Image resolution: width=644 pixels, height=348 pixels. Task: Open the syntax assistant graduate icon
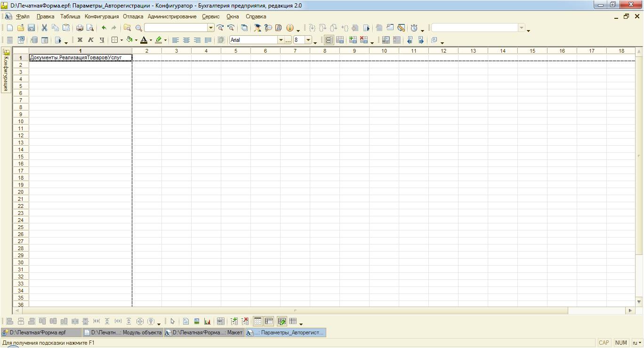(x=258, y=28)
